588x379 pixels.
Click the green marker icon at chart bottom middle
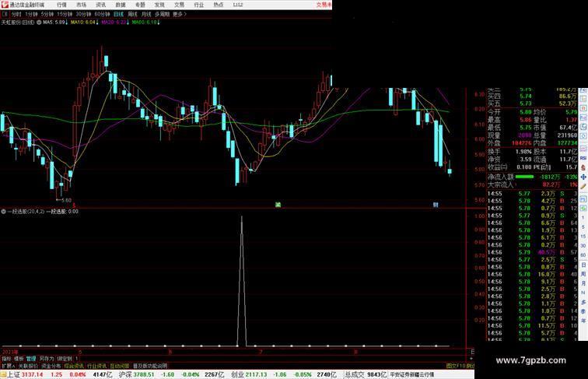point(278,205)
